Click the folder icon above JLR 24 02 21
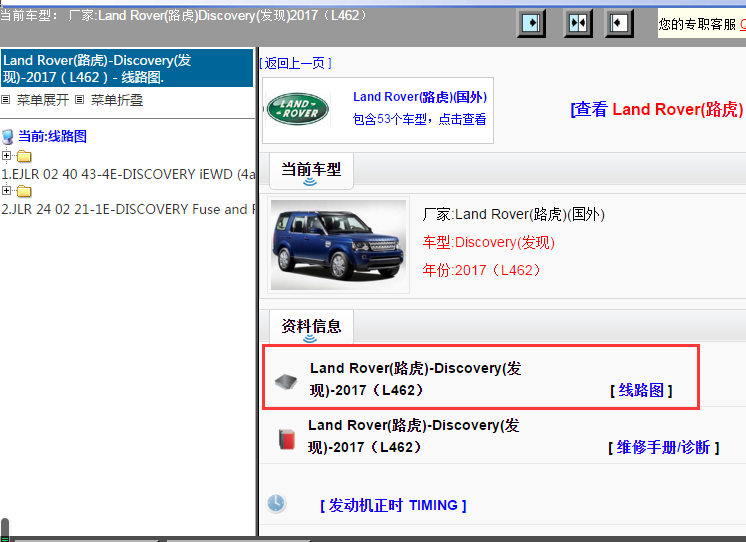746x542 pixels. pos(24,191)
